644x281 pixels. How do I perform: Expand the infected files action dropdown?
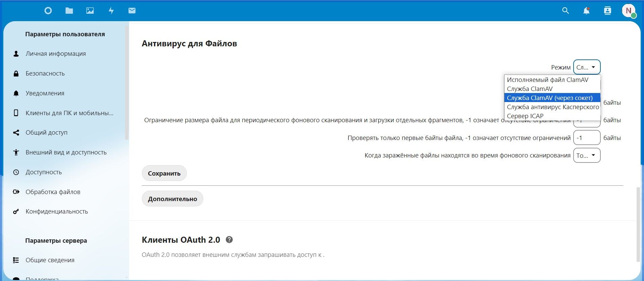point(587,155)
